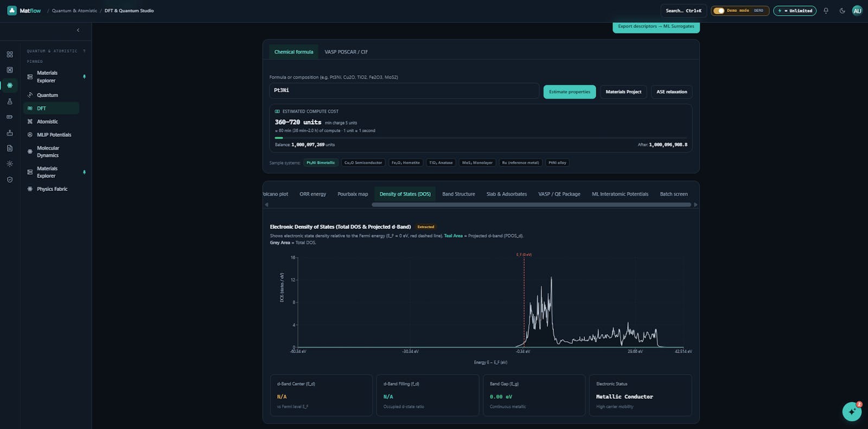Click the ASE relaxation button
The height and width of the screenshot is (429, 868).
click(x=672, y=92)
